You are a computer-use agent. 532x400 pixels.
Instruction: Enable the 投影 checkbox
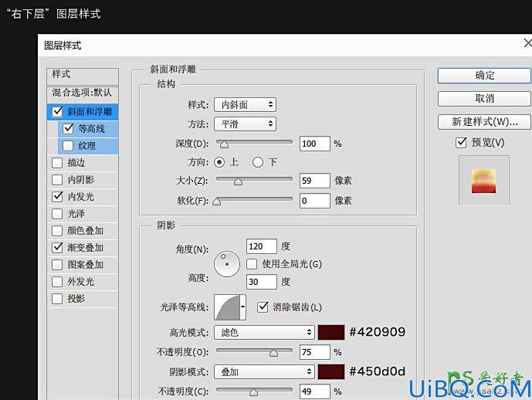click(x=57, y=299)
